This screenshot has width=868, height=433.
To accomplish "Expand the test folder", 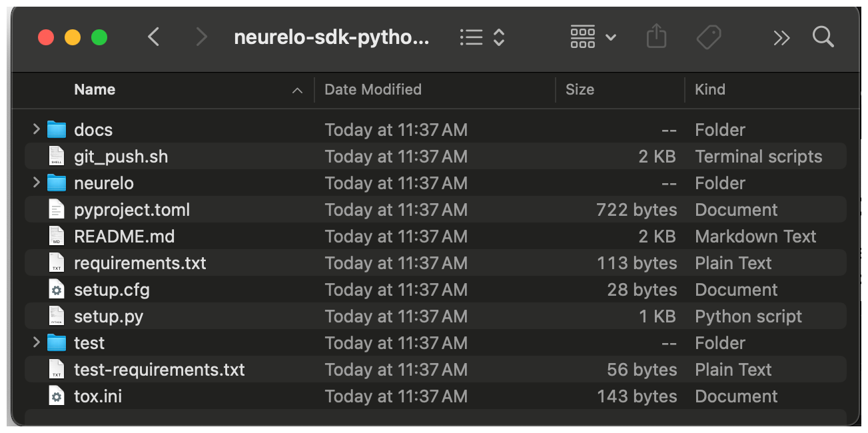I will 37,342.
